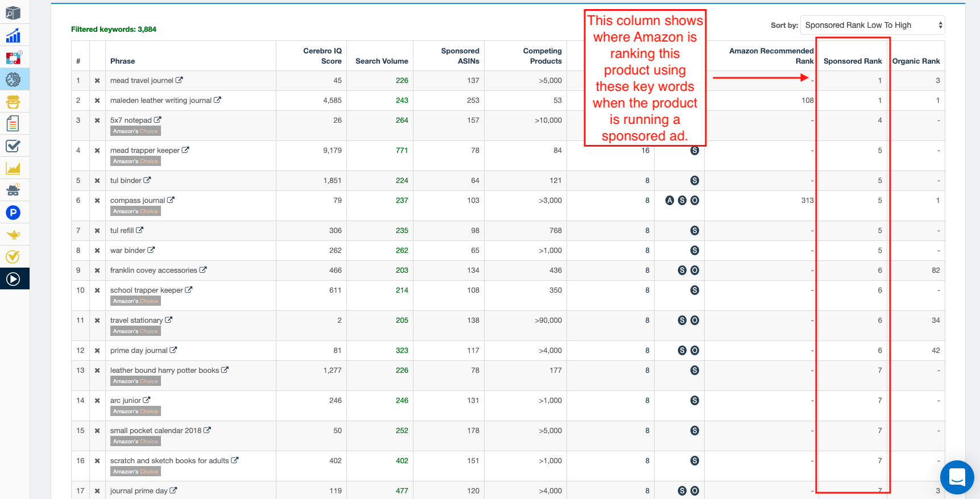Sort by Search Volume column header

(381, 61)
